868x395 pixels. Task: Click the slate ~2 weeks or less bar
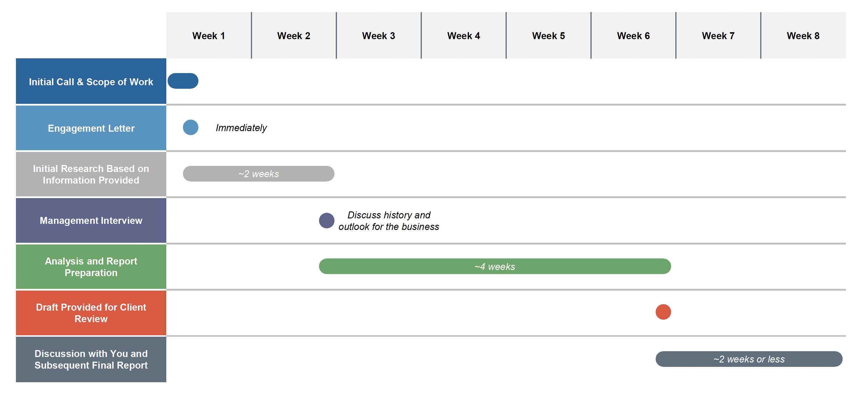[x=749, y=359]
